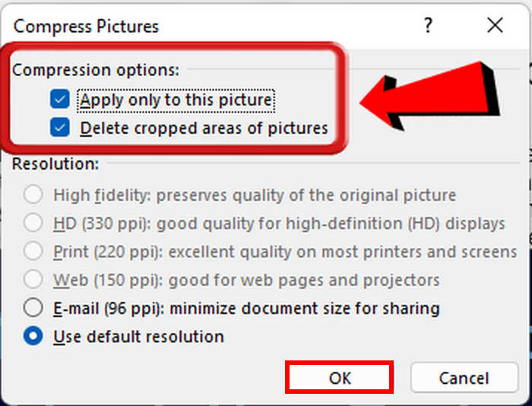The height and width of the screenshot is (406, 532).
Task: Choose the Web (150 ppi) radio button
Action: (33, 279)
